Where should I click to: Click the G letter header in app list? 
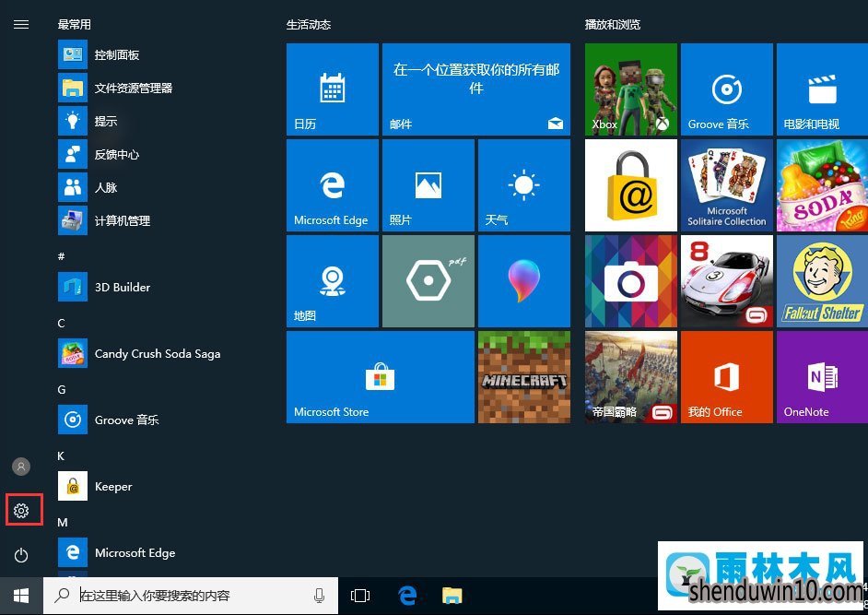click(62, 389)
